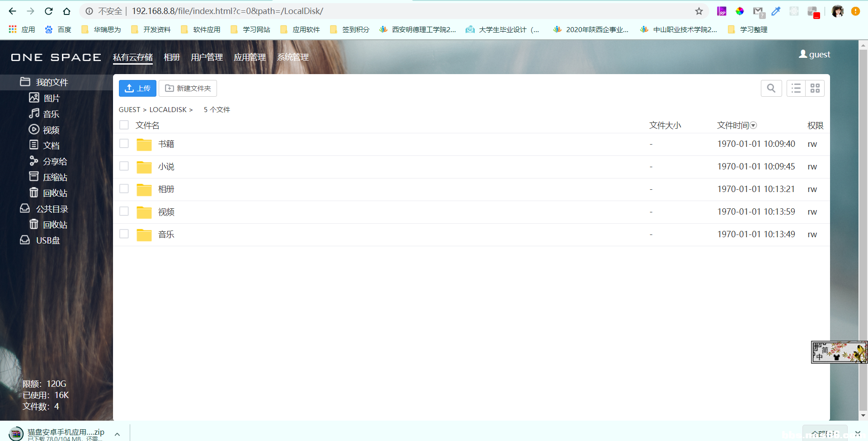Open downloaded 猫盘安卓手机应用 zip item
This screenshot has width=868, height=441.
pyautogui.click(x=57, y=434)
